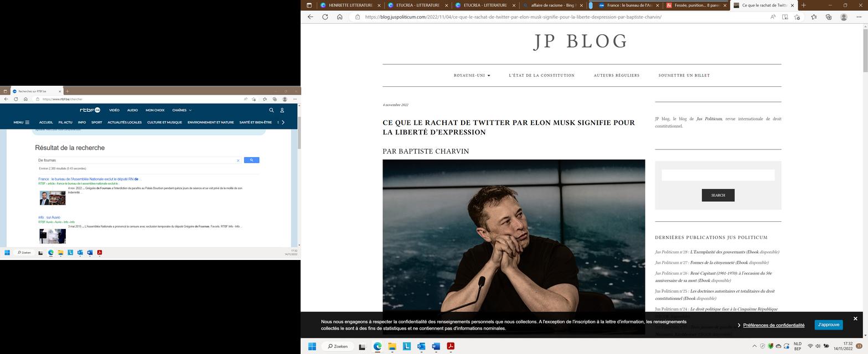
Task: Open RTBF result France : le bureau de l'Assemblée
Action: tap(89, 179)
